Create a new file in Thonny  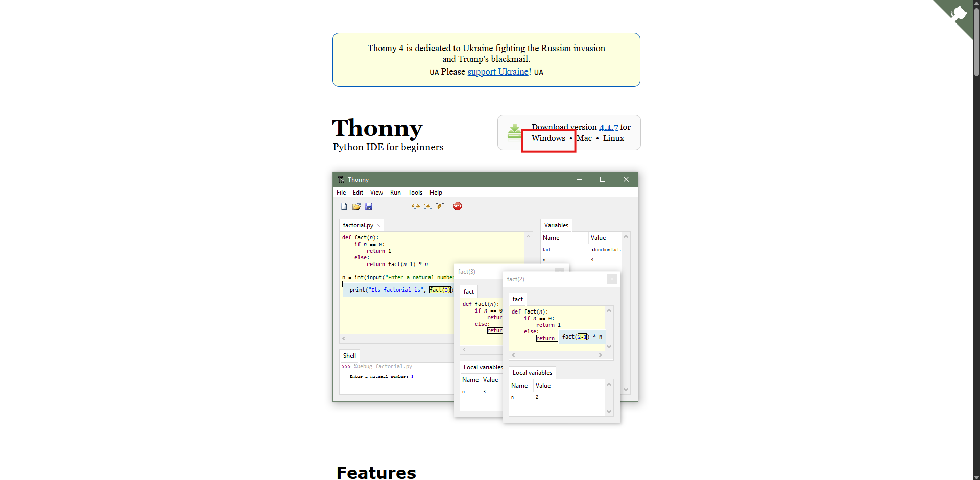point(344,206)
